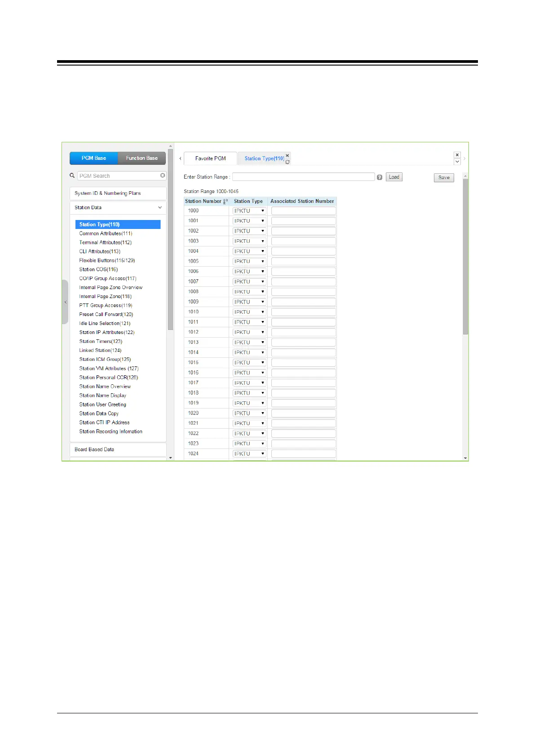Image resolution: width=535 pixels, height=756 pixels.
Task: Open Station Timers(123)
Action: (101, 341)
